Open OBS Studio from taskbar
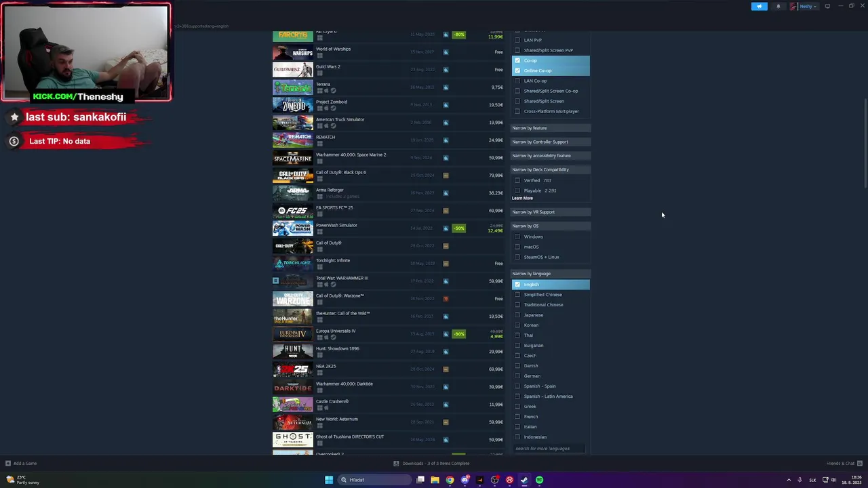The width and height of the screenshot is (868, 488). (x=494, y=480)
